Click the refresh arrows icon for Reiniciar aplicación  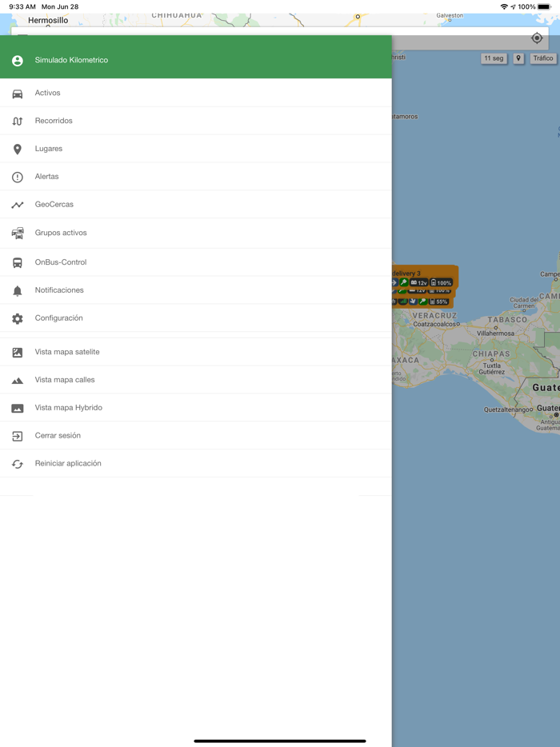click(17, 464)
